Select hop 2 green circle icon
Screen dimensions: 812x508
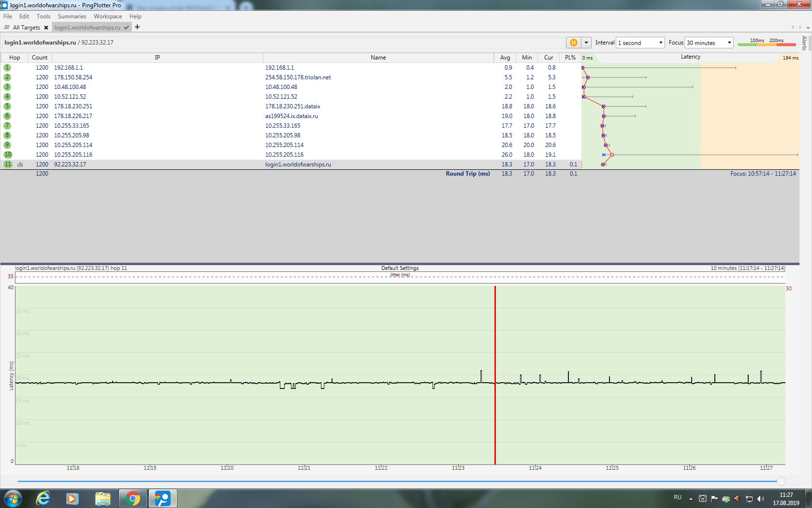point(7,77)
